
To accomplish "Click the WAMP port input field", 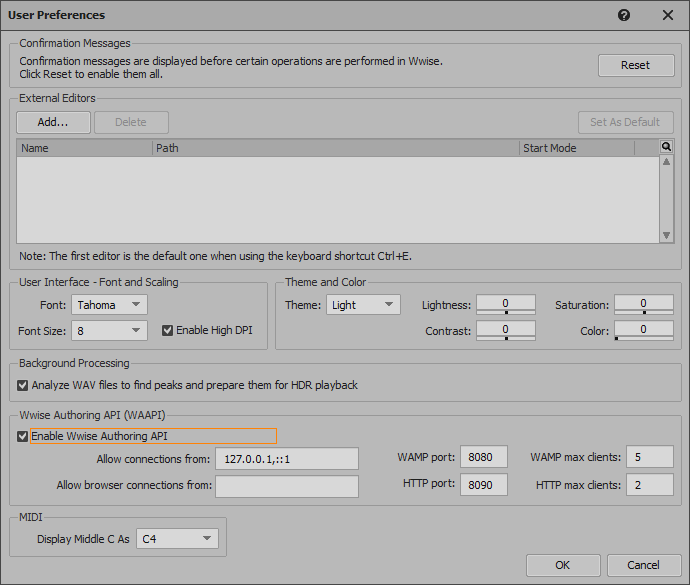I will coord(484,458).
